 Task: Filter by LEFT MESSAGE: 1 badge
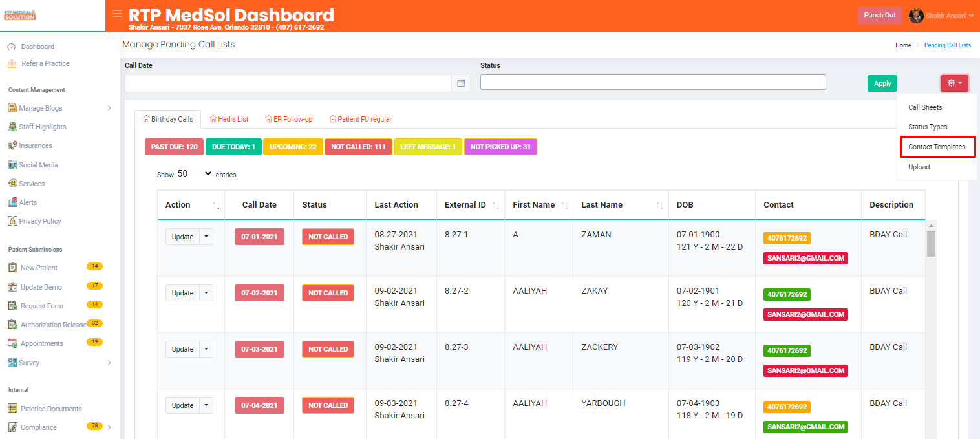428,147
